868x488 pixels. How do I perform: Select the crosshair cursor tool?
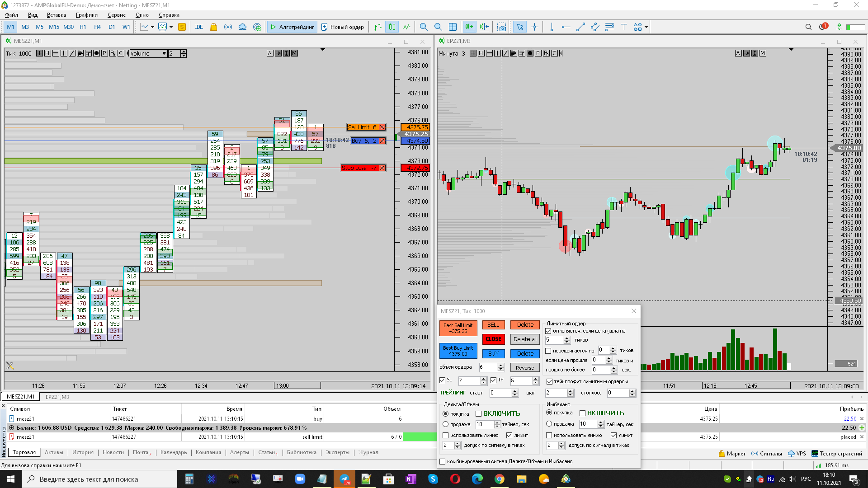(534, 27)
